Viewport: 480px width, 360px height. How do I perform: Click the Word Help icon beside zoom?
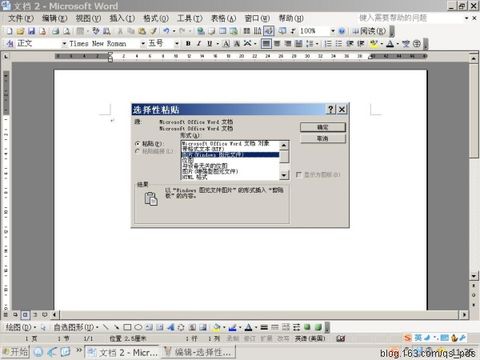pos(342,31)
